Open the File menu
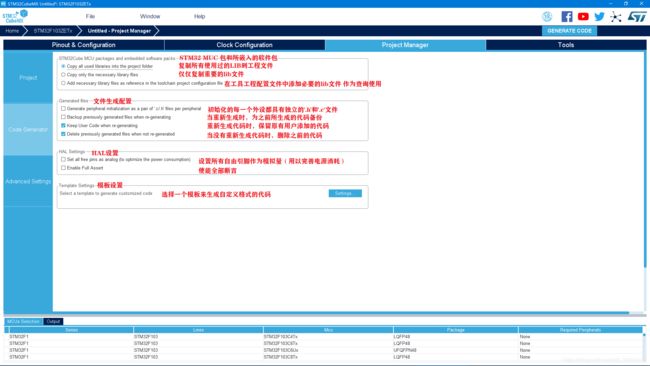The height and width of the screenshot is (366, 650). [x=90, y=16]
